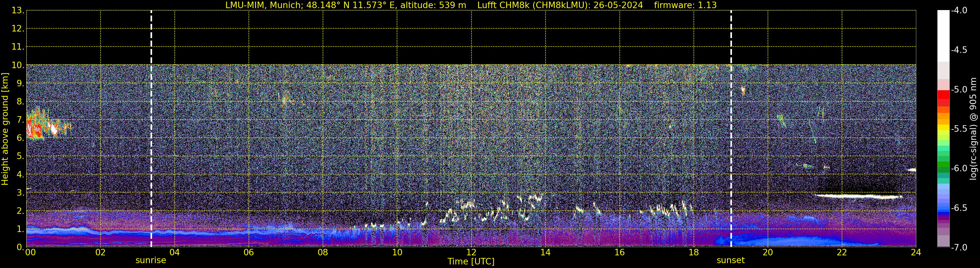Click the "7" height axis tick label
The height and width of the screenshot is (268, 980).
coord(20,120)
